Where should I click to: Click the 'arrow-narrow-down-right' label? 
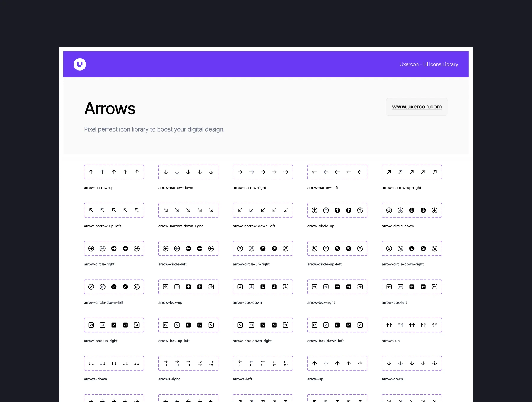tap(181, 226)
